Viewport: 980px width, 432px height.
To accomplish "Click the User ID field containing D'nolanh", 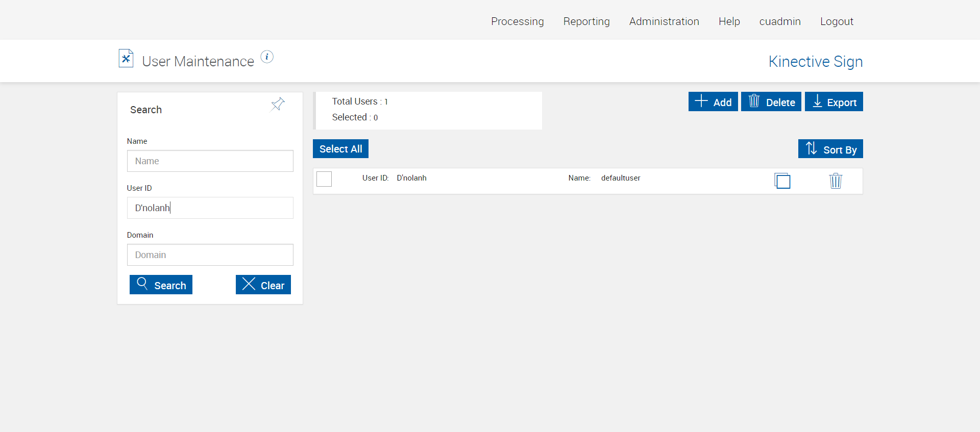I will click(x=210, y=208).
